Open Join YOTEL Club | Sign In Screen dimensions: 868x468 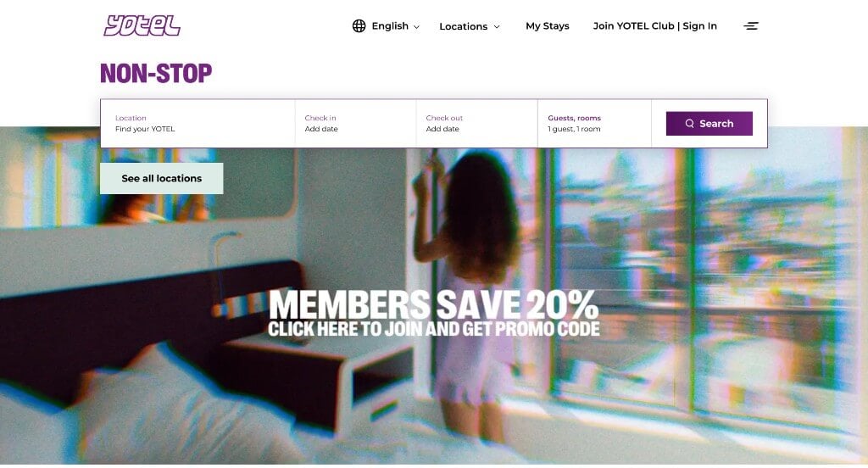point(655,26)
